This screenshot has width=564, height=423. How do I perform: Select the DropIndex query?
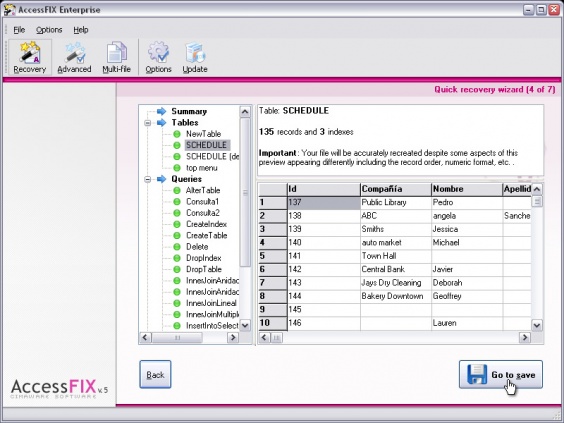coord(203,258)
